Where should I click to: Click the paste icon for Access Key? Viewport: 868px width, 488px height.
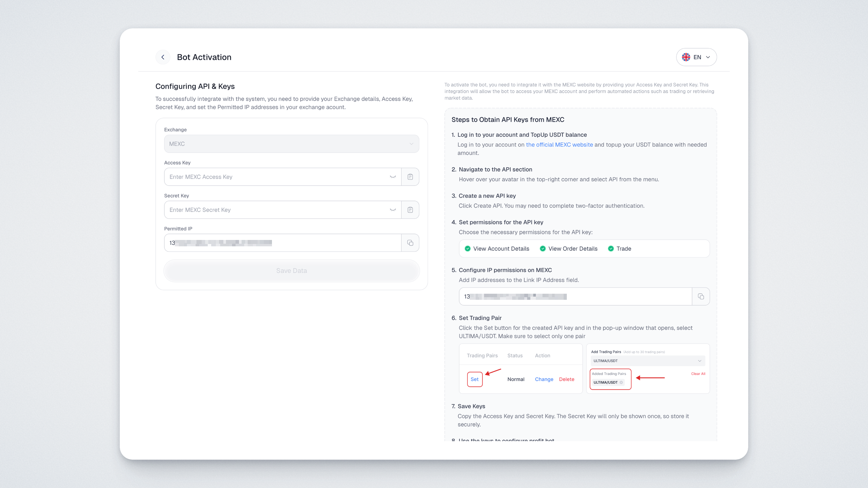point(410,177)
